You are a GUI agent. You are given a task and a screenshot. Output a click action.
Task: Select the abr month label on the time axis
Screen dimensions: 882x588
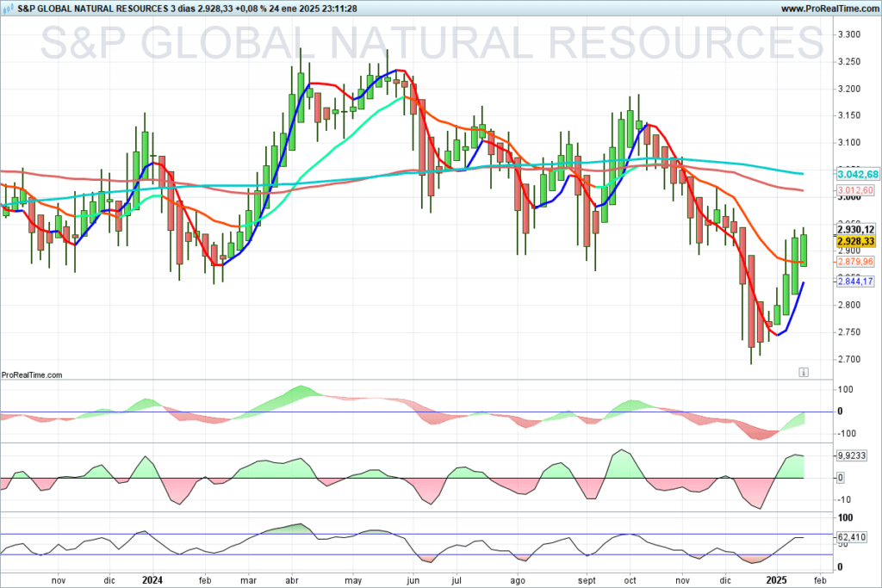292,581
